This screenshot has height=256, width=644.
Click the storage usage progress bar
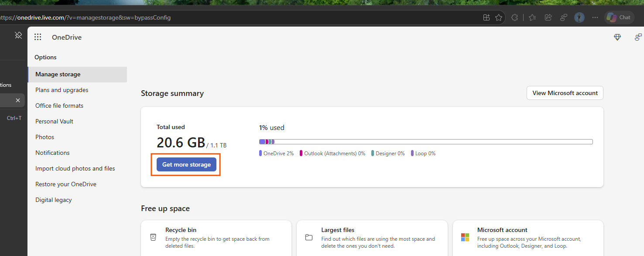pos(426,142)
